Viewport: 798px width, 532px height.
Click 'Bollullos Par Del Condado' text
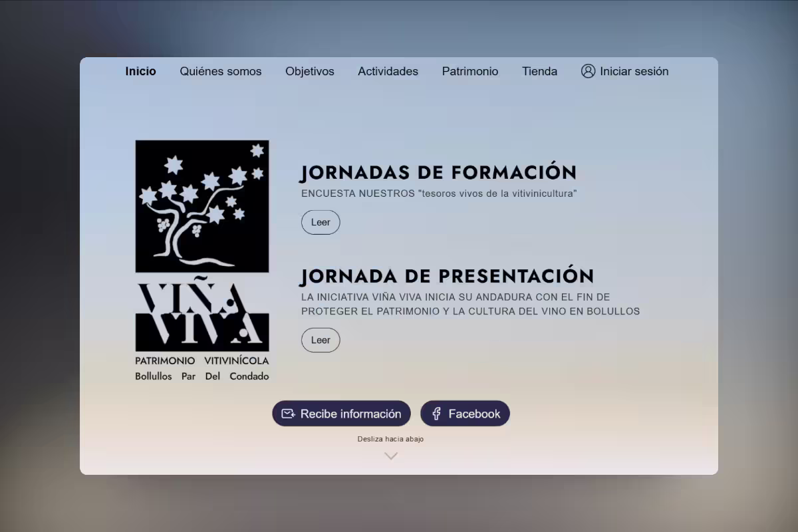click(x=202, y=376)
